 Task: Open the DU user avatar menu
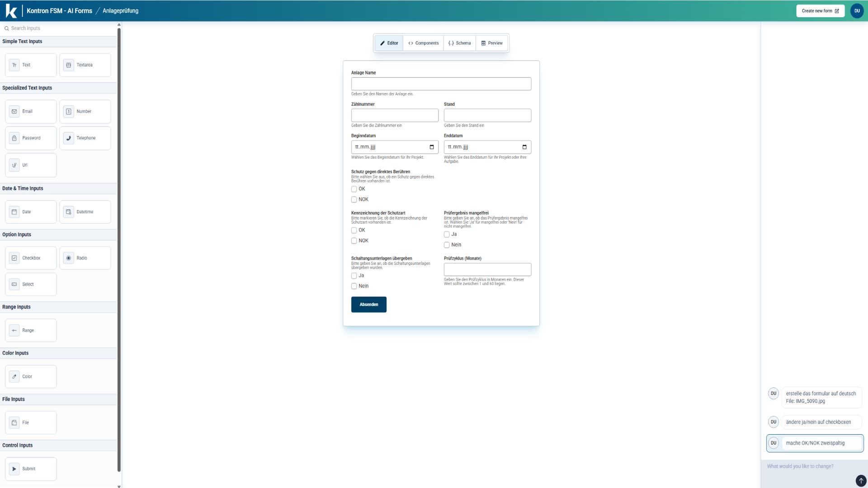point(857,10)
